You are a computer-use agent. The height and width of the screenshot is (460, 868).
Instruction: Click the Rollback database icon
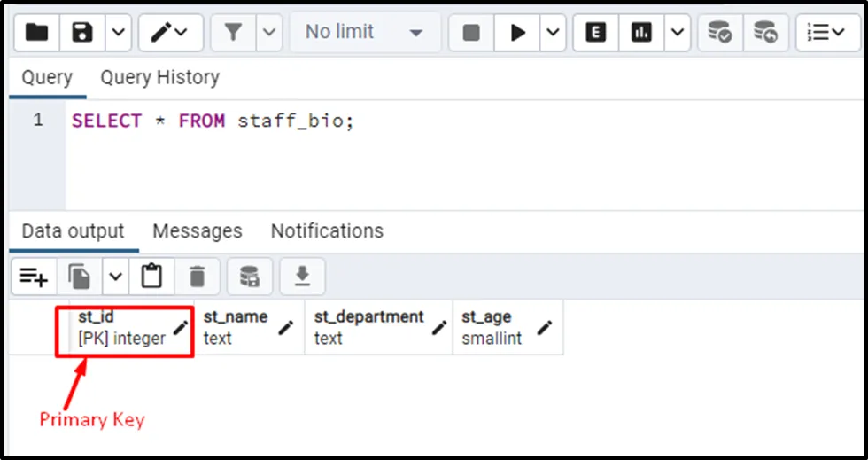tap(765, 33)
